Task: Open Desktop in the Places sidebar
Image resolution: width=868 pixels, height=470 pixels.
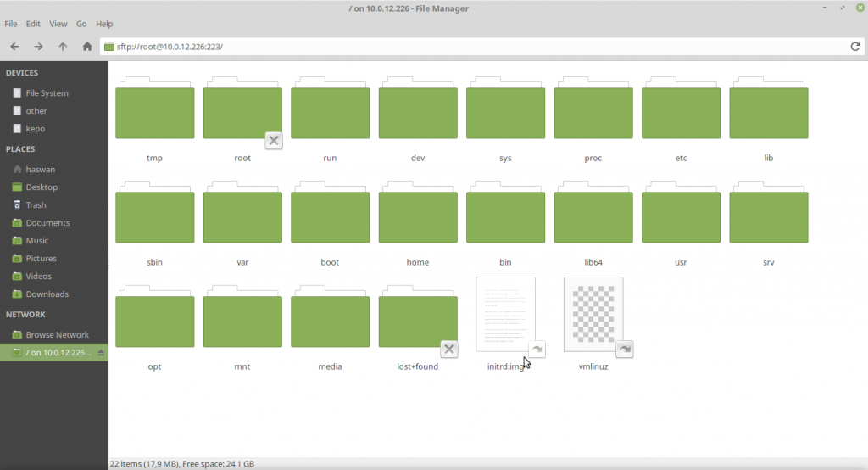Action: coord(53,187)
